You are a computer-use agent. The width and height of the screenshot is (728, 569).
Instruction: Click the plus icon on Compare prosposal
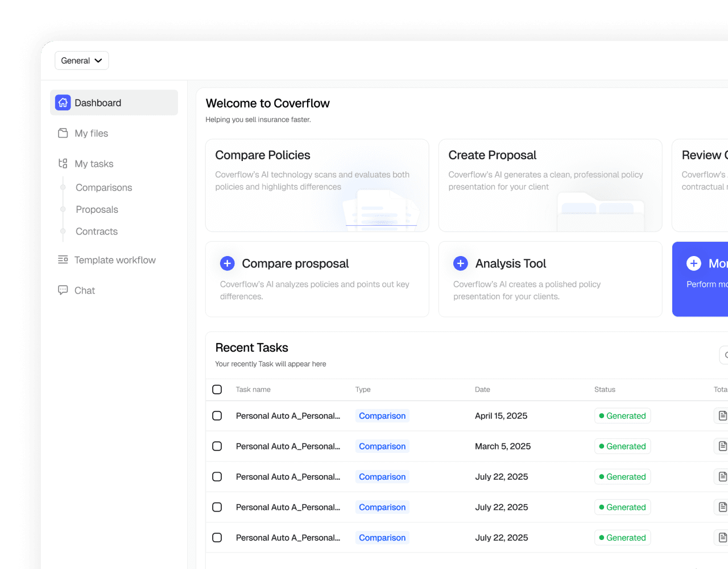coord(227,263)
